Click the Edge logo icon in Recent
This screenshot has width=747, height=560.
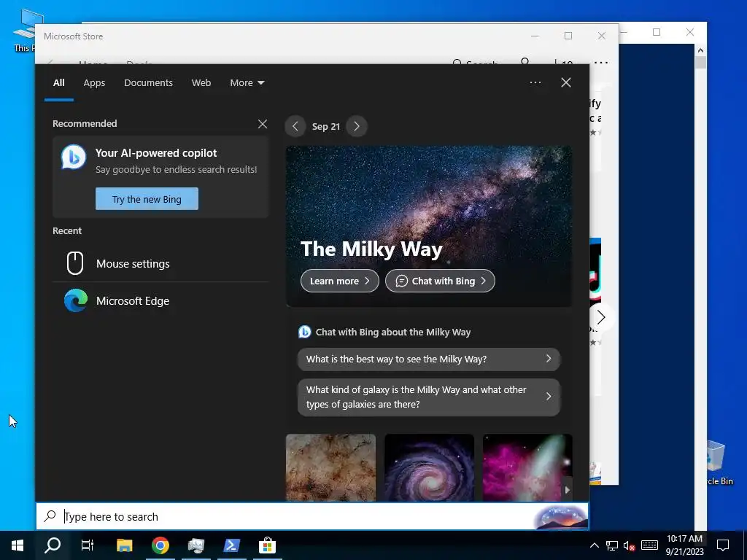(x=76, y=300)
